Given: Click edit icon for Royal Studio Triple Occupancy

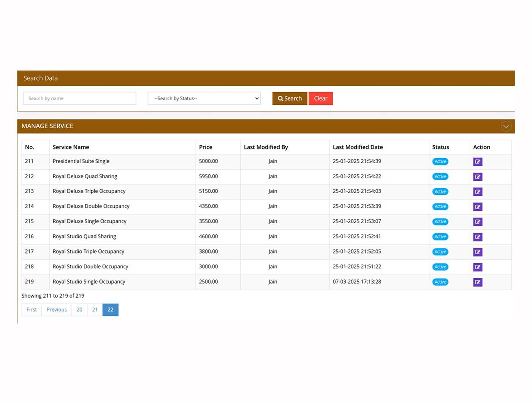Looking at the screenshot, I should point(478,252).
